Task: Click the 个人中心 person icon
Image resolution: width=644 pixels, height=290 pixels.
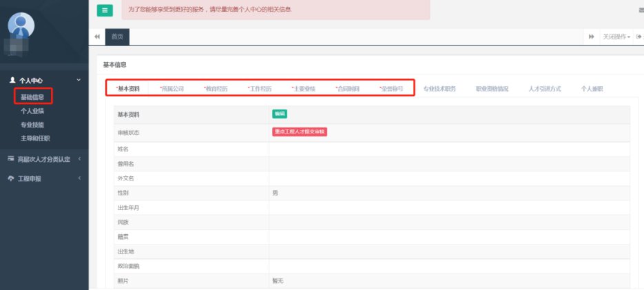Action: point(12,81)
